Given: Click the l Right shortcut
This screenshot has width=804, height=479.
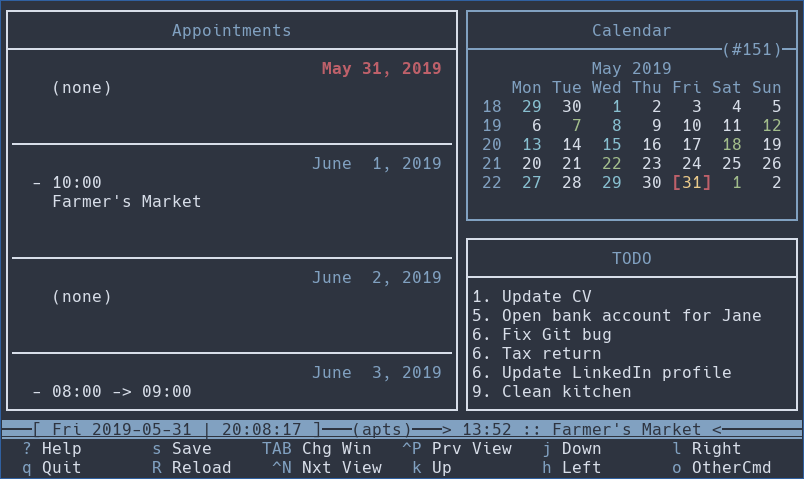Looking at the screenshot, I should pos(707,449).
